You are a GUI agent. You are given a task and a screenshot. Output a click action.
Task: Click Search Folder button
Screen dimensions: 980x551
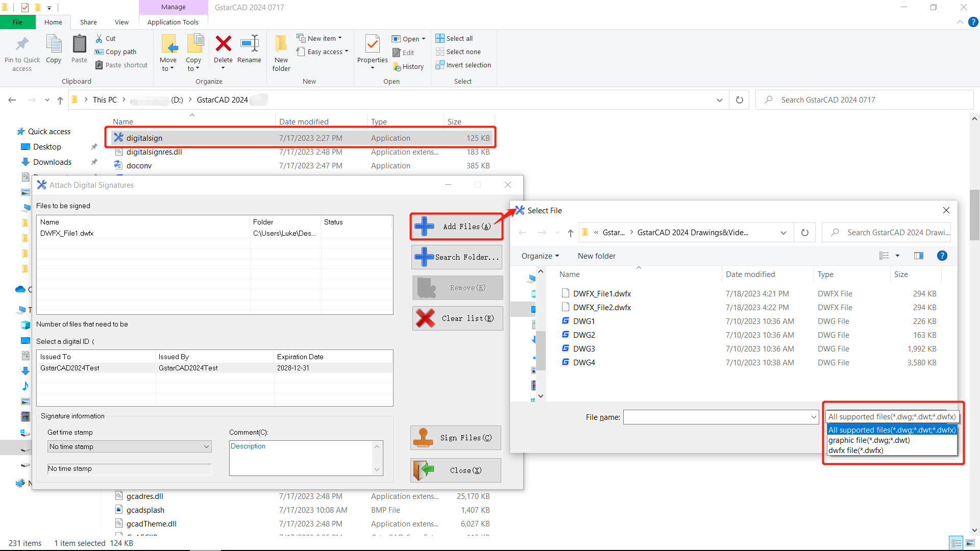[x=456, y=257]
